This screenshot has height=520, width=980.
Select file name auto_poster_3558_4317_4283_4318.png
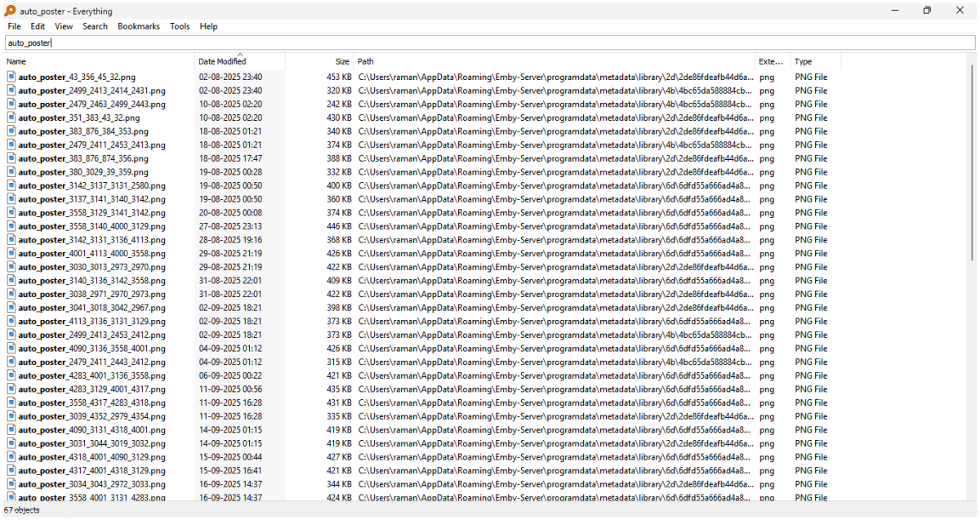click(91, 402)
